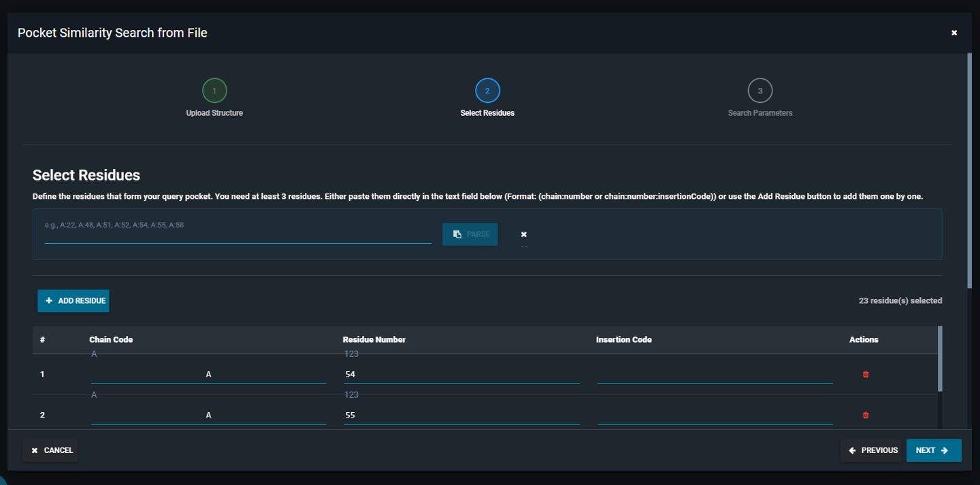The image size is (980, 485).
Task: Open the Select Residues step
Action: pos(487,90)
